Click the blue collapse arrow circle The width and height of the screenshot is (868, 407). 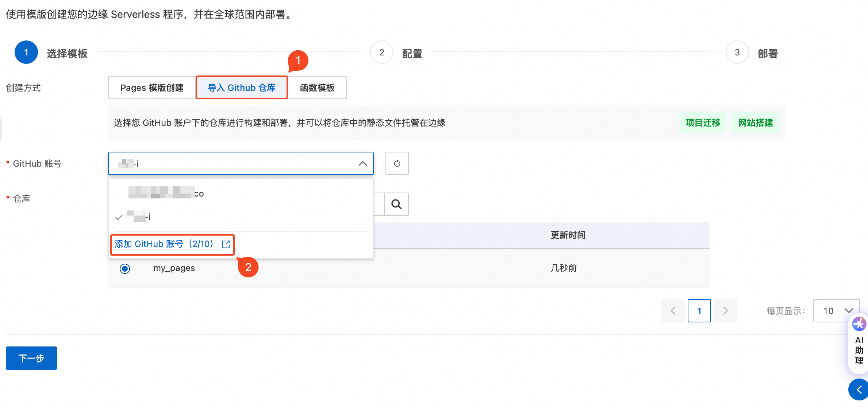(x=859, y=389)
